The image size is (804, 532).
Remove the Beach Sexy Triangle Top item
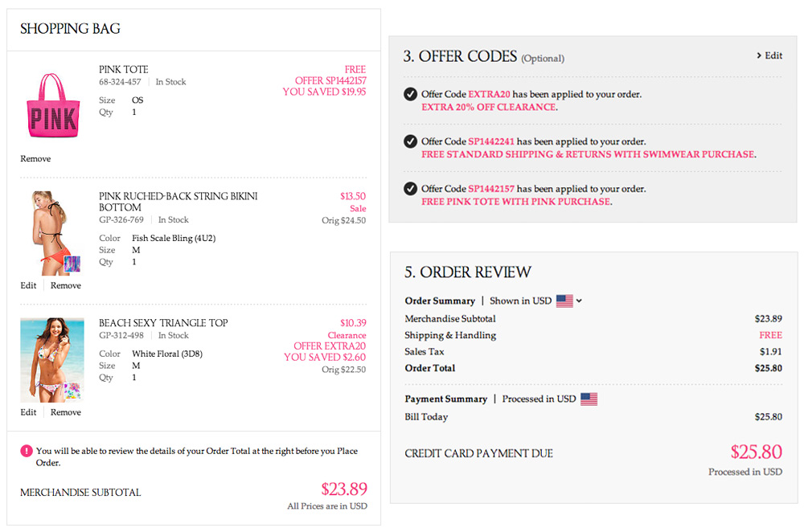coord(66,412)
